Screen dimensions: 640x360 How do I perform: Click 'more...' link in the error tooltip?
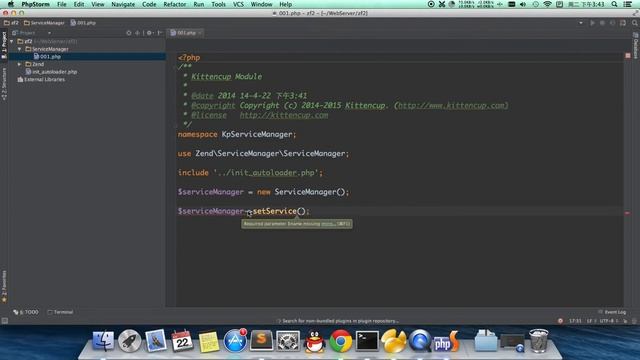(x=328, y=224)
